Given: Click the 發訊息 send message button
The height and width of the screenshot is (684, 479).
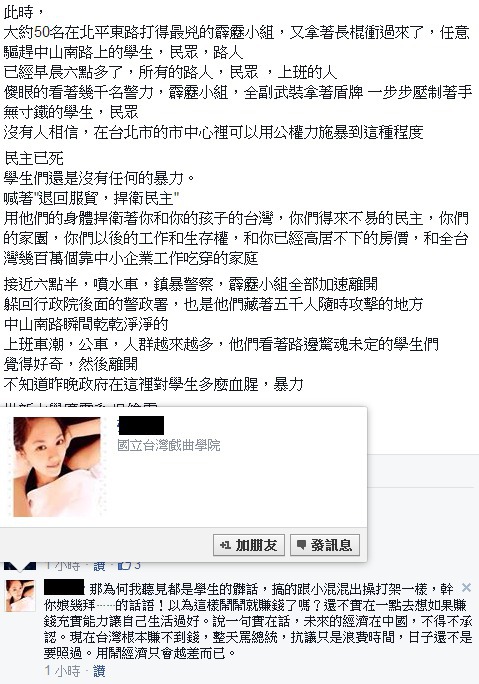Looking at the screenshot, I should (325, 545).
